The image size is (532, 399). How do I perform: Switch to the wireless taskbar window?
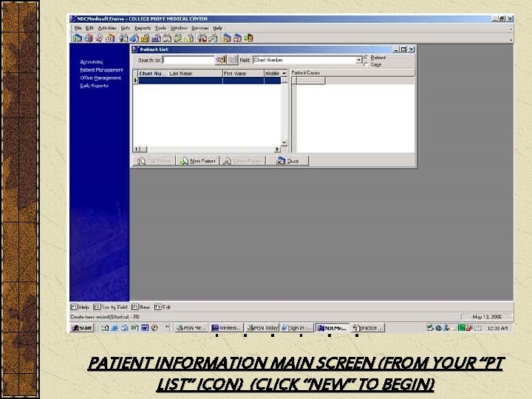coord(227,328)
